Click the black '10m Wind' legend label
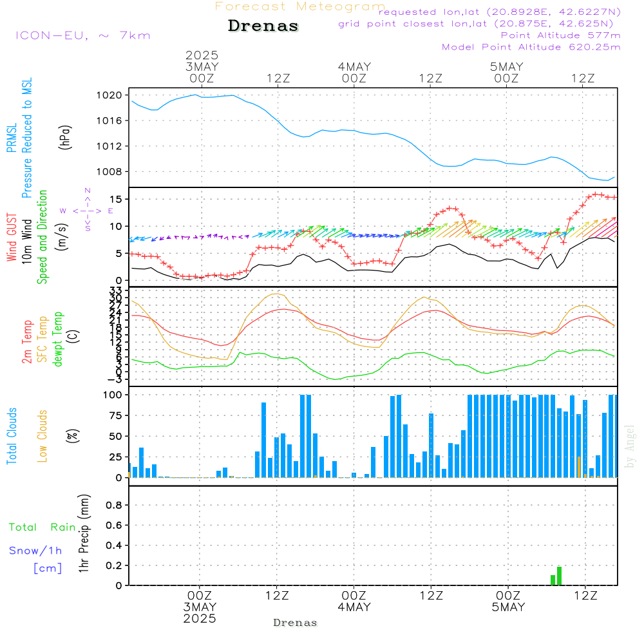 click(26, 241)
